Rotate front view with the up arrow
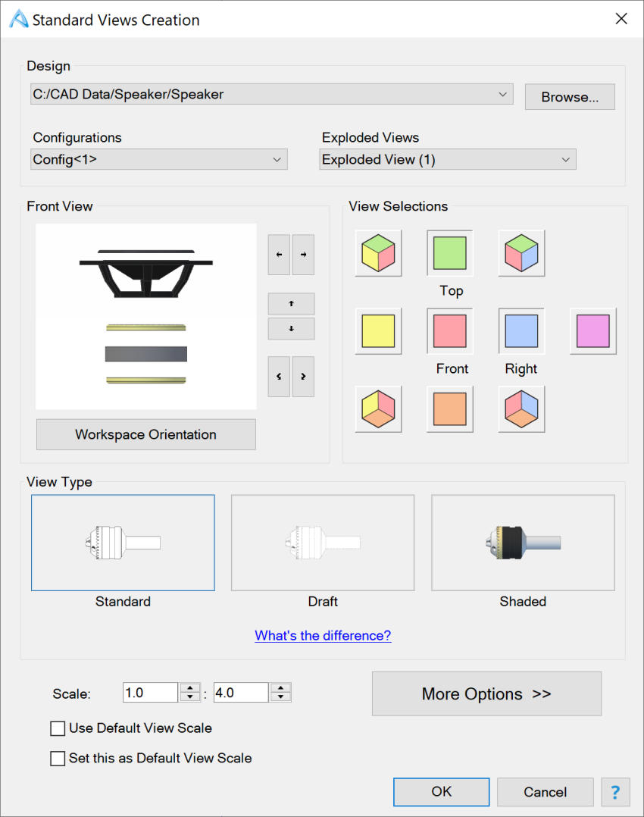The height and width of the screenshot is (817, 644). [x=291, y=303]
